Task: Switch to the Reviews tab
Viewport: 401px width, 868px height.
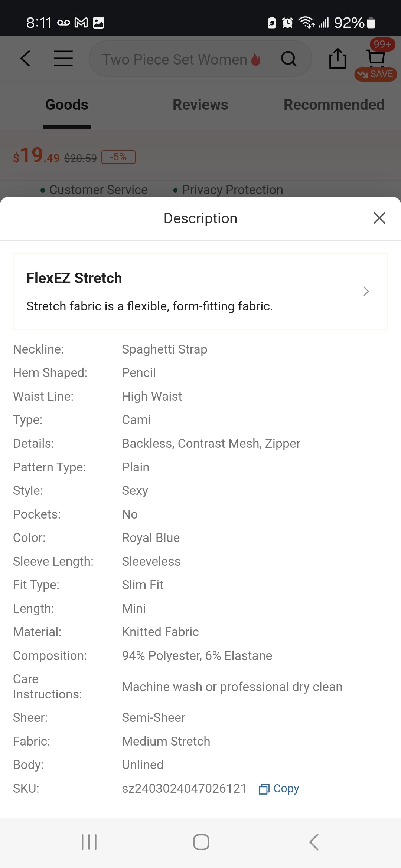Action: [200, 105]
